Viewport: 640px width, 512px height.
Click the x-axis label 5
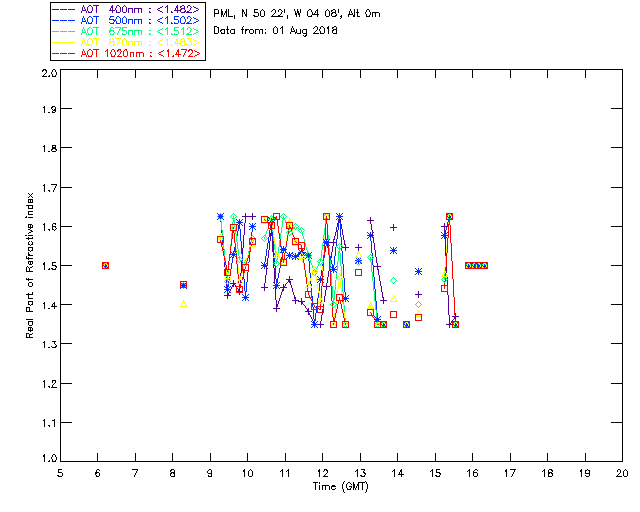pyautogui.click(x=60, y=473)
